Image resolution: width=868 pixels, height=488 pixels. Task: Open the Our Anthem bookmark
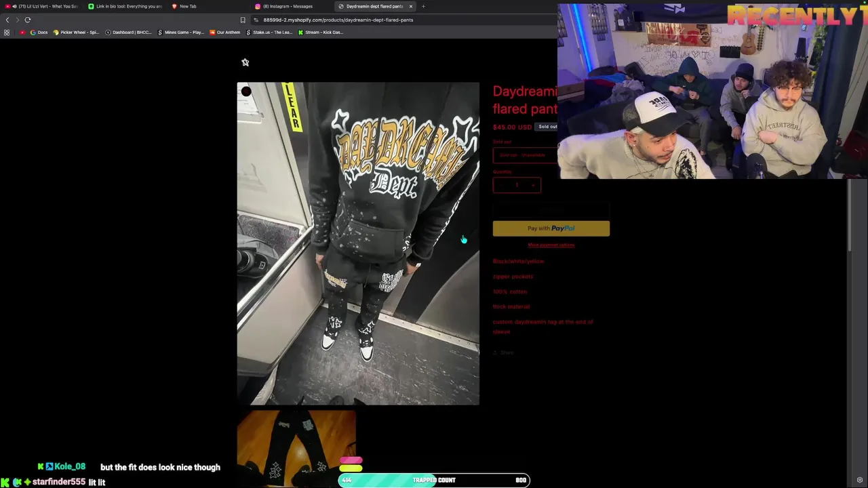coord(224,33)
